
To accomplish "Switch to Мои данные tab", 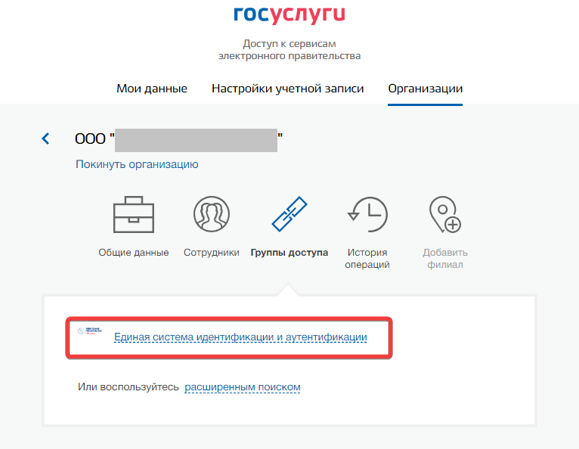I will [152, 89].
